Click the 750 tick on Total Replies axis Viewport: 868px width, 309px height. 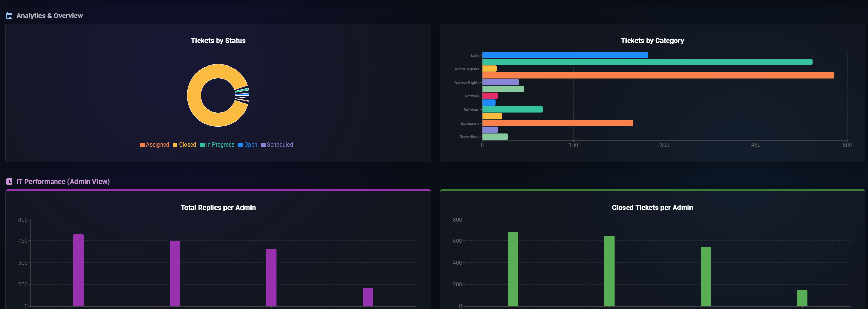[23, 241]
